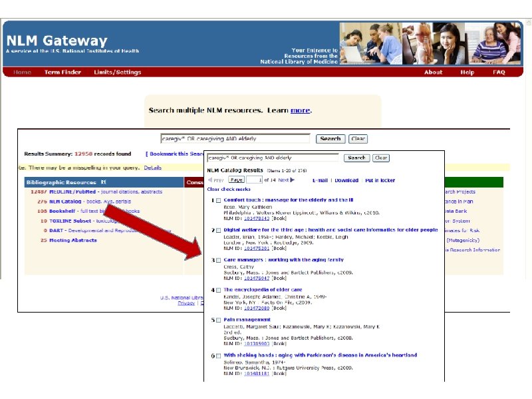
Task: Open NLM ID link under Comfort touch
Action: 257,219
